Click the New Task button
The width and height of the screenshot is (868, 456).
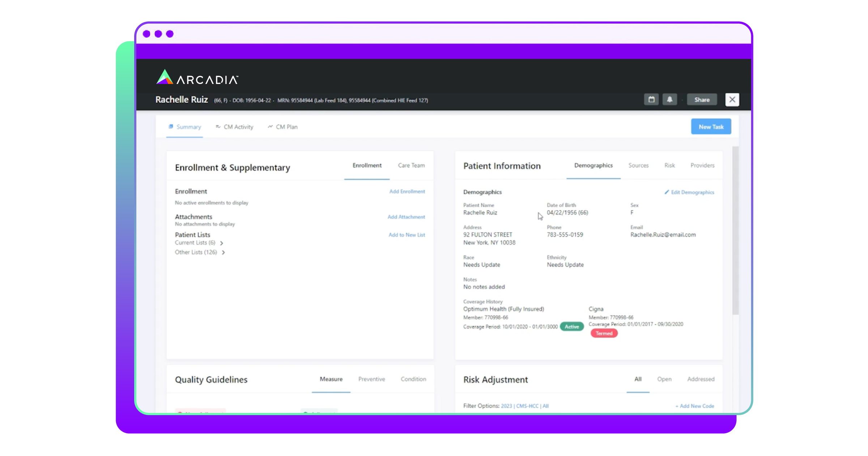point(711,127)
